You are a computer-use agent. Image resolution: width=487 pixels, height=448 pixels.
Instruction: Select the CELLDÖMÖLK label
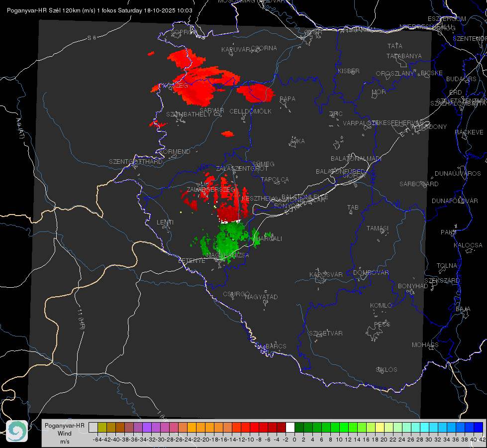pos(251,111)
